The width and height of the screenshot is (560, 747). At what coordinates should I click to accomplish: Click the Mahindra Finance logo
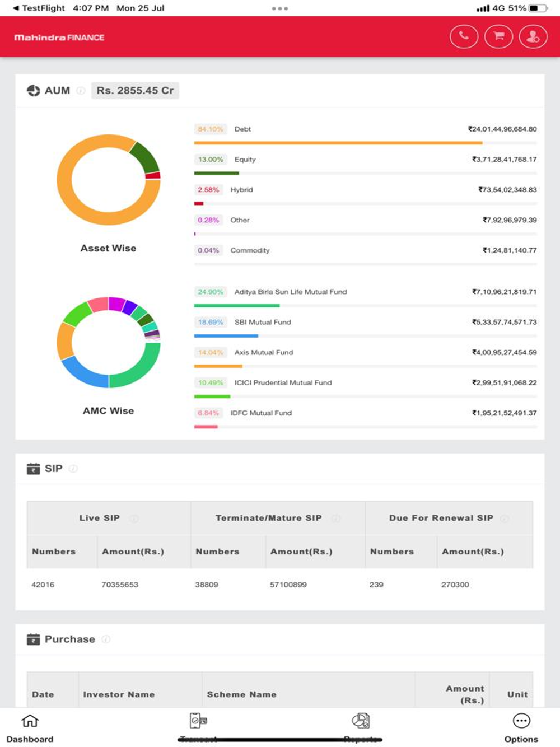point(59,38)
